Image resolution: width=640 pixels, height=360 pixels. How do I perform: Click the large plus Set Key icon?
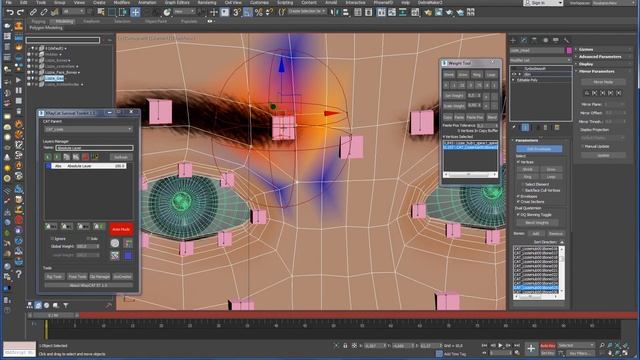[531, 349]
